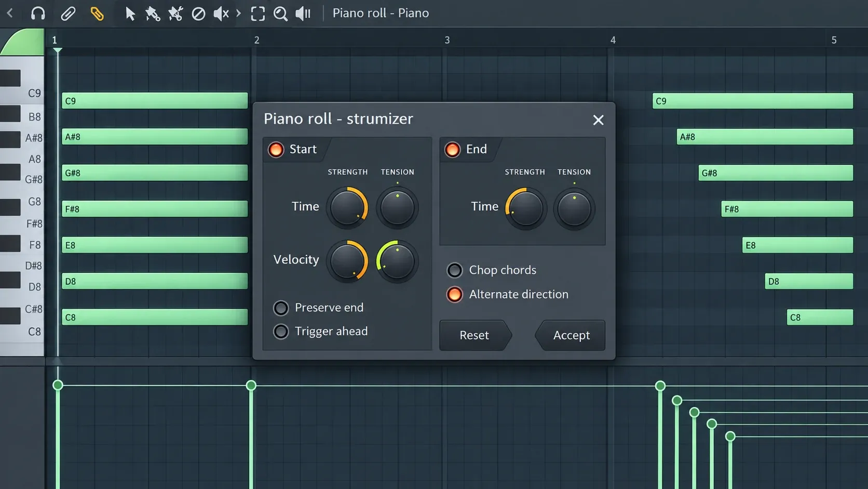
Task: Click velocity handle at bar 2
Action: [251, 386]
